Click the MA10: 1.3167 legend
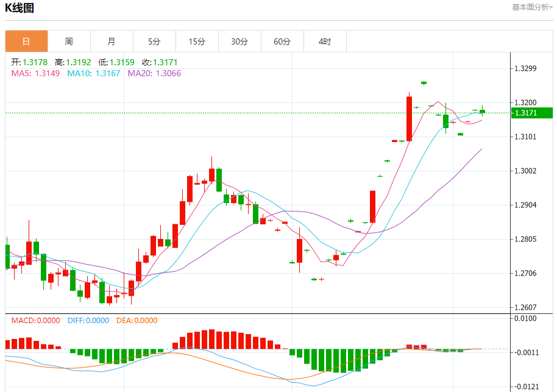 coord(94,73)
